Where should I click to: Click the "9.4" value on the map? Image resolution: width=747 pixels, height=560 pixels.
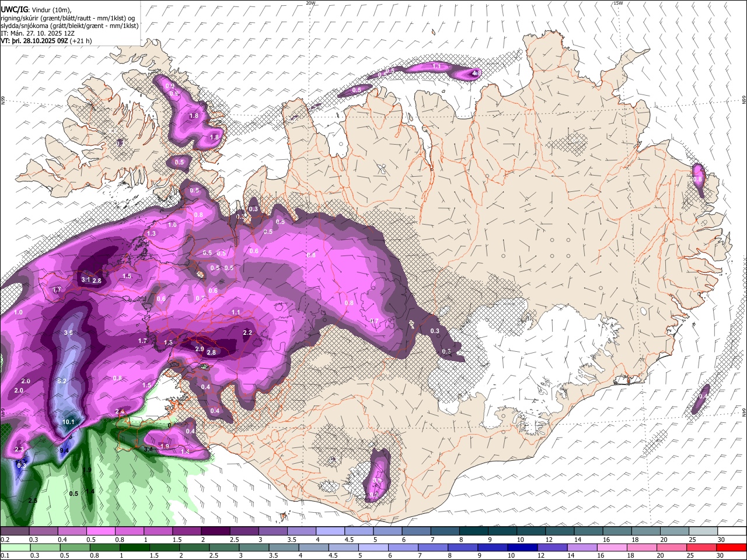tap(64, 450)
